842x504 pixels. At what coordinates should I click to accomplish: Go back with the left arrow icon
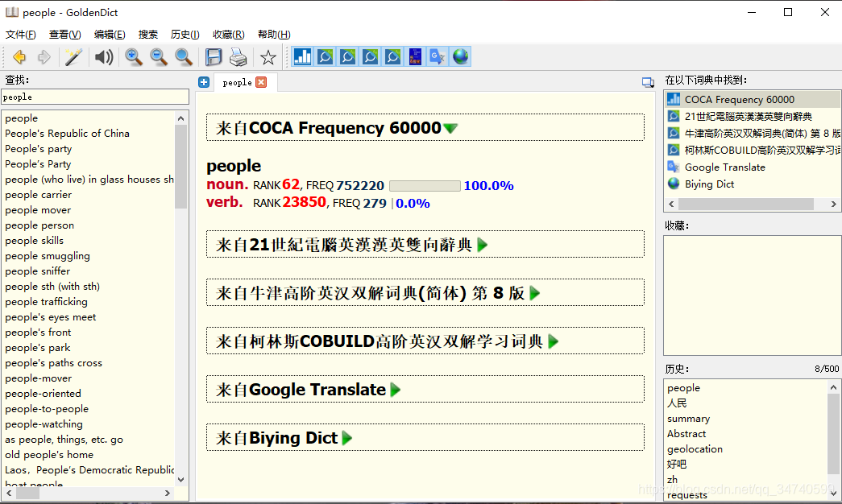click(x=19, y=57)
